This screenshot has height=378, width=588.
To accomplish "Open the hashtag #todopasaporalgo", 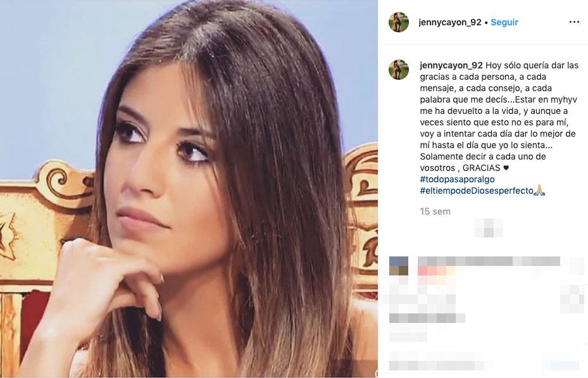I will [x=457, y=179].
